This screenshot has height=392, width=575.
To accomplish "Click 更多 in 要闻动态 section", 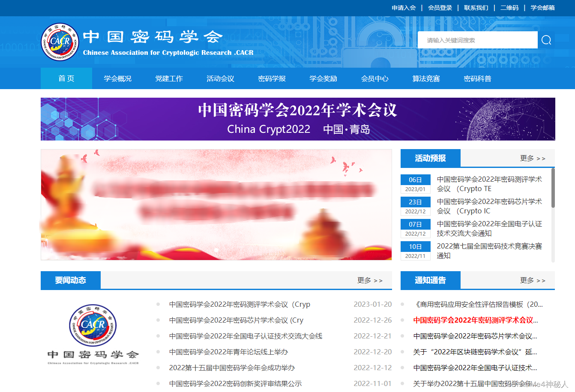I will coord(370,280).
